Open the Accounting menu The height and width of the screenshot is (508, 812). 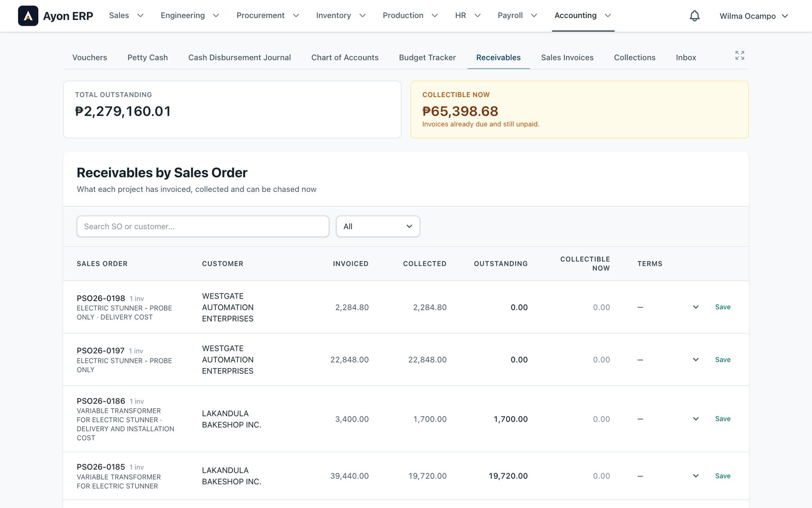click(x=583, y=15)
